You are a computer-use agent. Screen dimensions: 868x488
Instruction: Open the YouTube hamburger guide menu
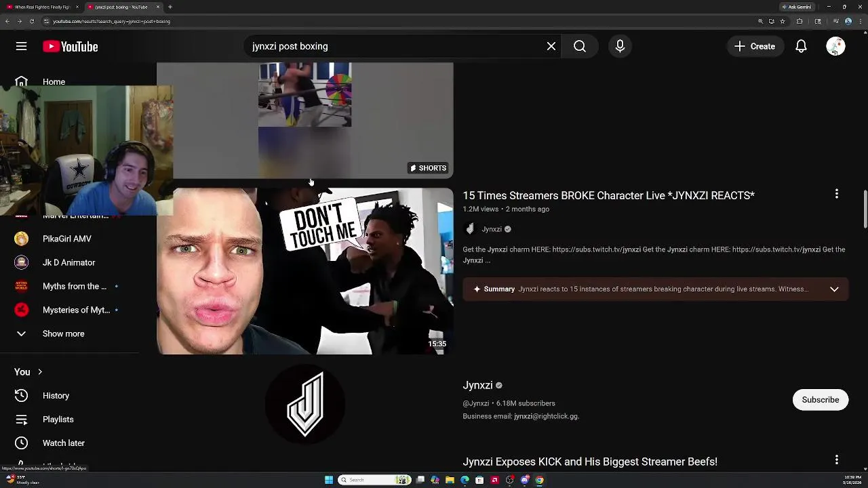[21, 46]
